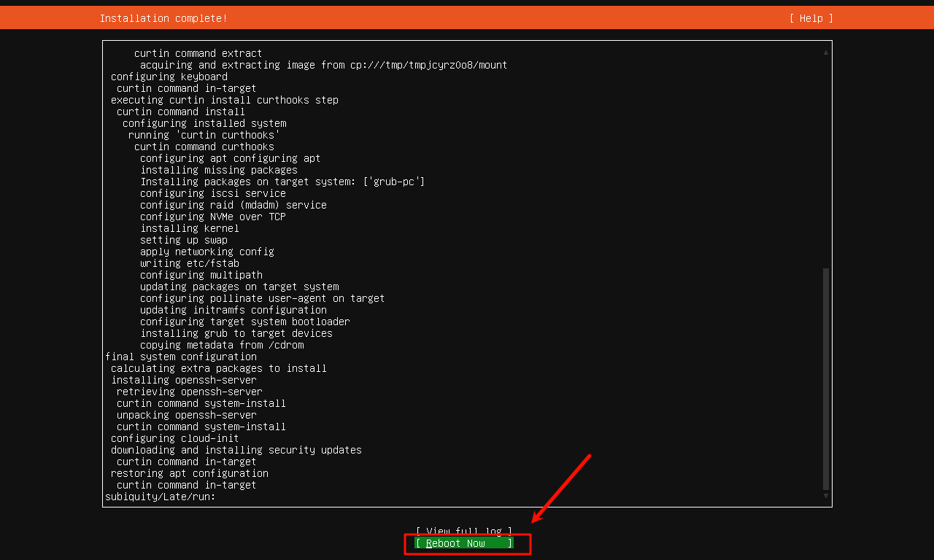Image resolution: width=934 pixels, height=560 pixels.
Task: Open the Help menu in the header
Action: pos(811,18)
